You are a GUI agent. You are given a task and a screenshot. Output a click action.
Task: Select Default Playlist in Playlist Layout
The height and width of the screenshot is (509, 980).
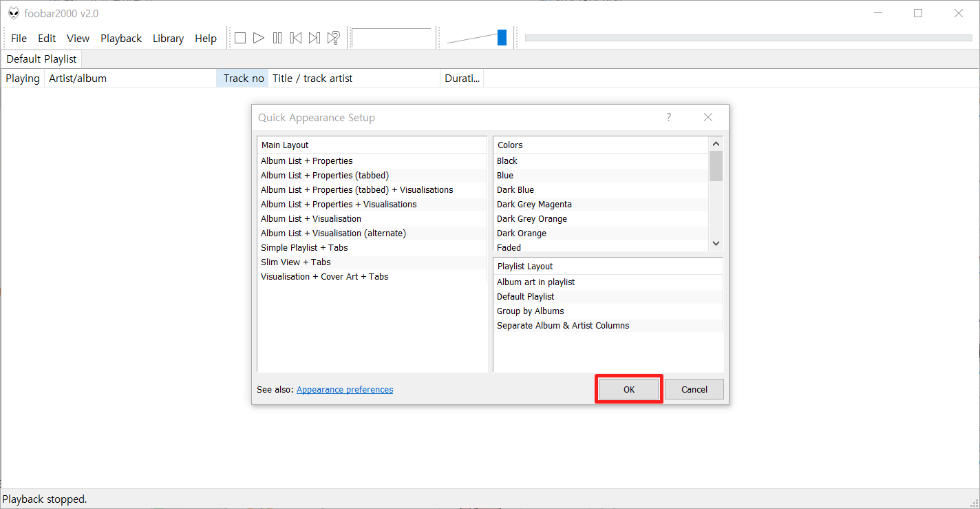pyautogui.click(x=608, y=297)
